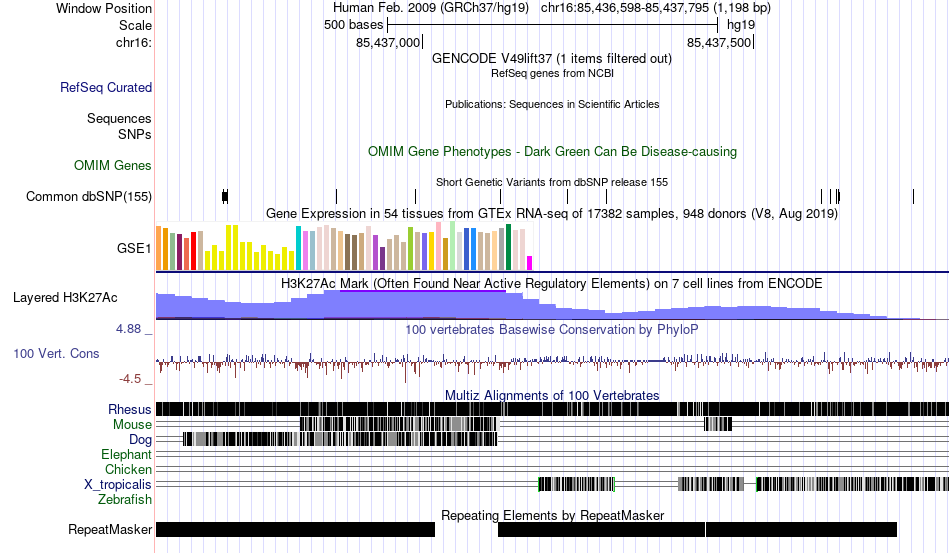Viewport: 950px width, 553px height.
Task: Click the Scale ruler label
Action: [x=135, y=25]
